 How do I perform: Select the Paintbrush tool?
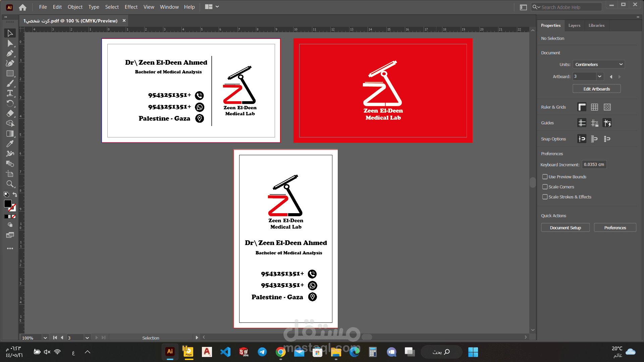pyautogui.click(x=10, y=83)
